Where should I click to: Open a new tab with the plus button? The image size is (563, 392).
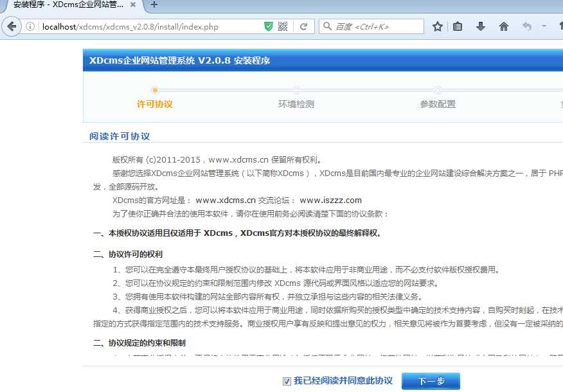point(154,5)
